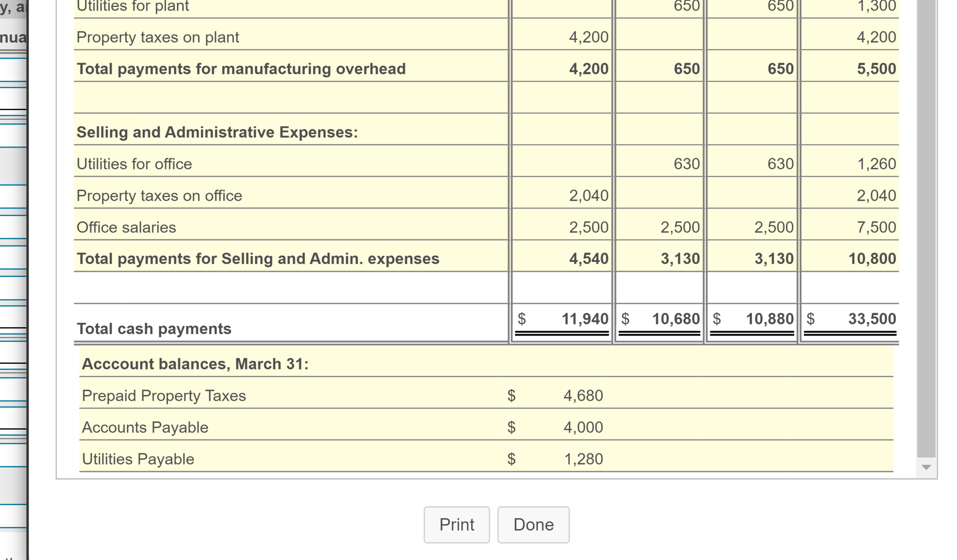
Task: Select the Prepaid Property Taxes value 4,680
Action: [583, 395]
